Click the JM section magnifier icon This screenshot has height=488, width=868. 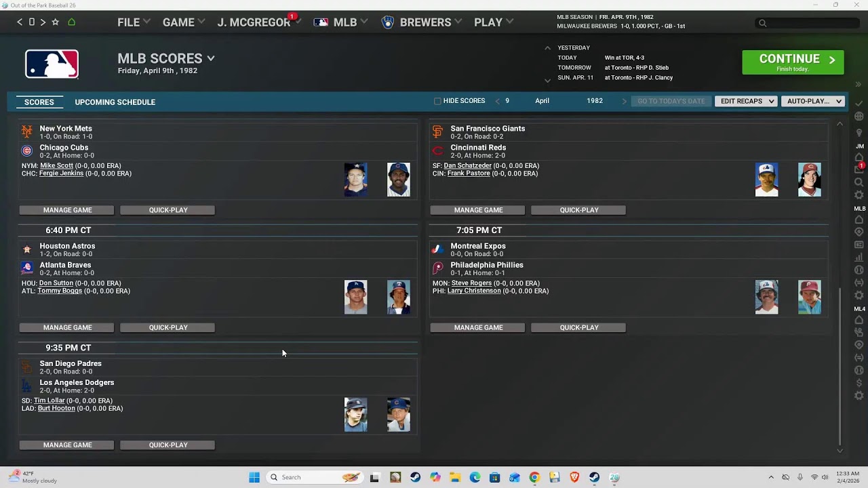pyautogui.click(x=859, y=182)
